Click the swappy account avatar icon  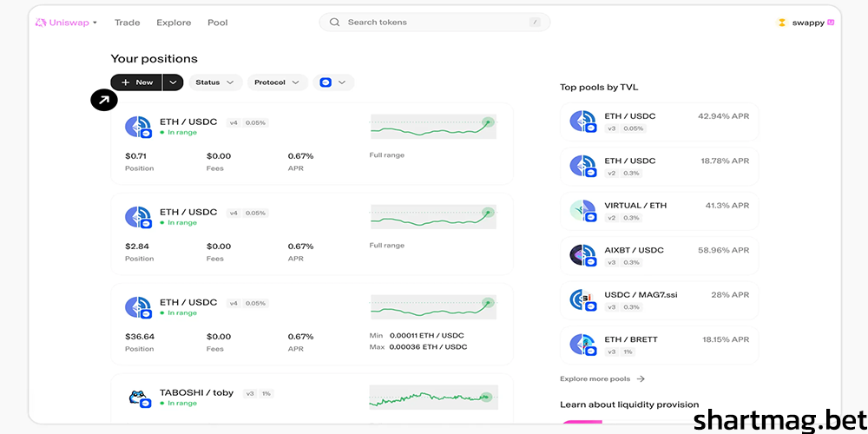click(781, 23)
